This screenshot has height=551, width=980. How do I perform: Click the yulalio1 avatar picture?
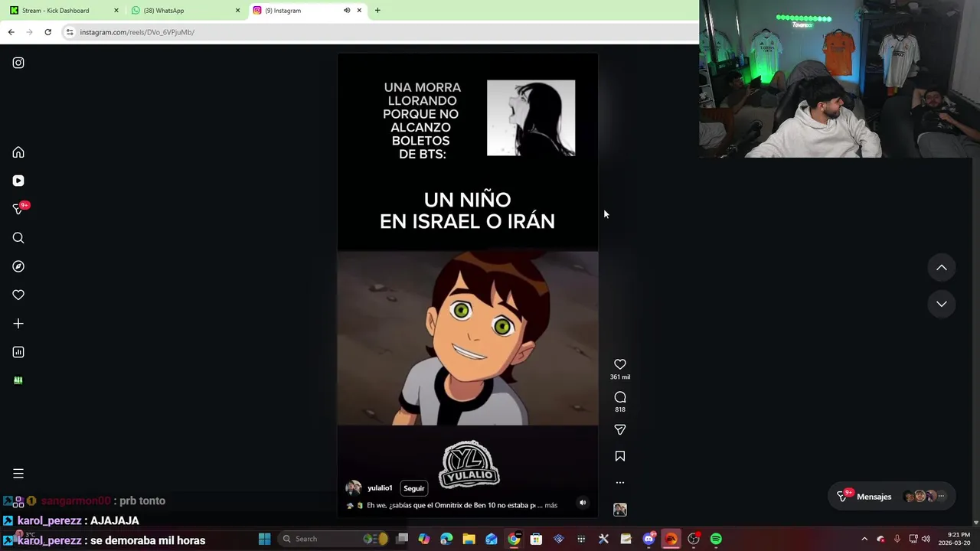tap(354, 488)
